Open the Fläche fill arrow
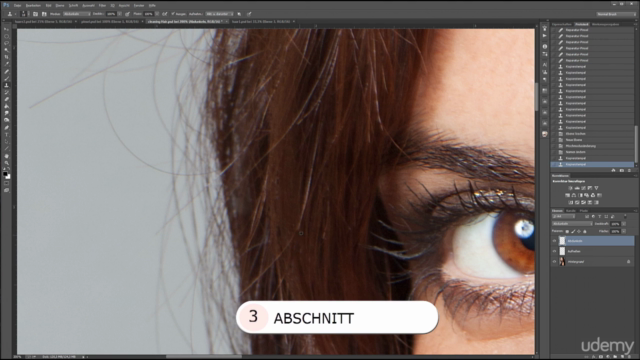 click(624, 231)
